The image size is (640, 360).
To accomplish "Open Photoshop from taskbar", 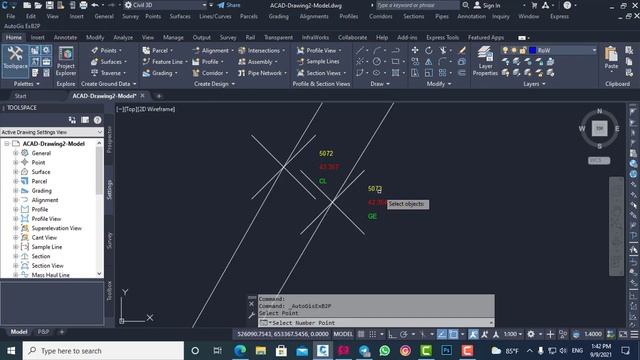I will 447,351.
